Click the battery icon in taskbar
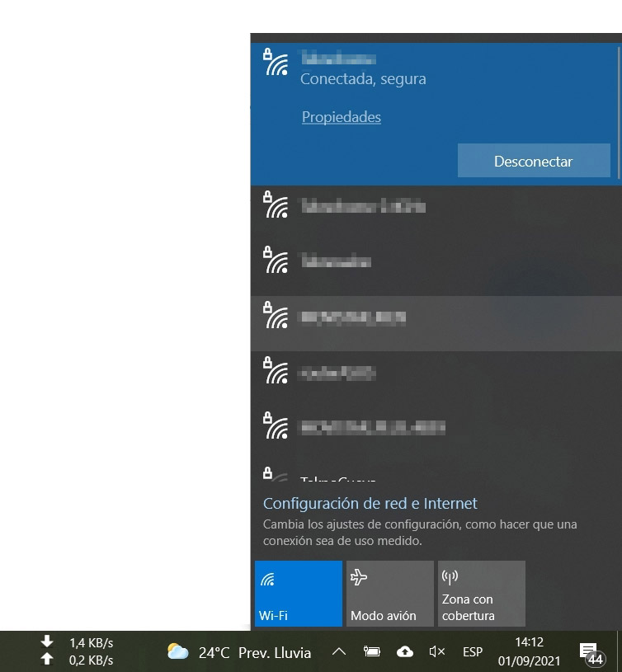Image resolution: width=622 pixels, height=672 pixels. point(372,652)
